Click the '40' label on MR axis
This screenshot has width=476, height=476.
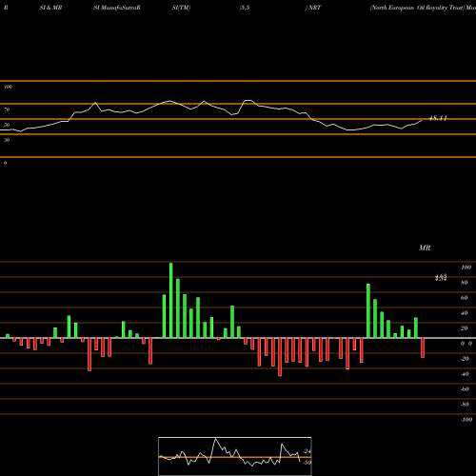(465, 313)
